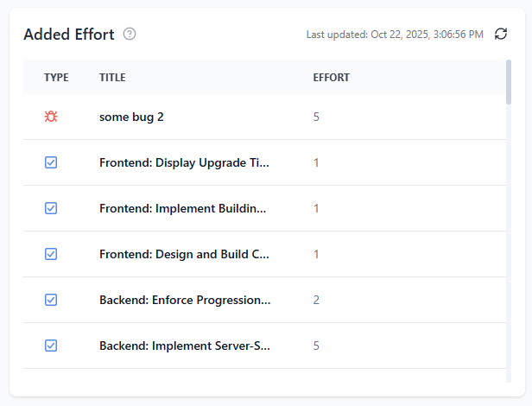
Task: Open 'Frontend: Implement Buildin...' item
Action: 183,208
